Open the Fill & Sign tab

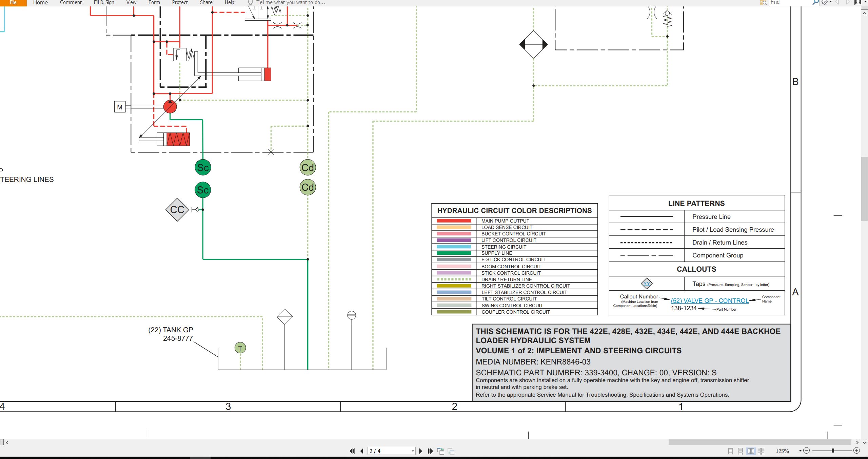[104, 2]
